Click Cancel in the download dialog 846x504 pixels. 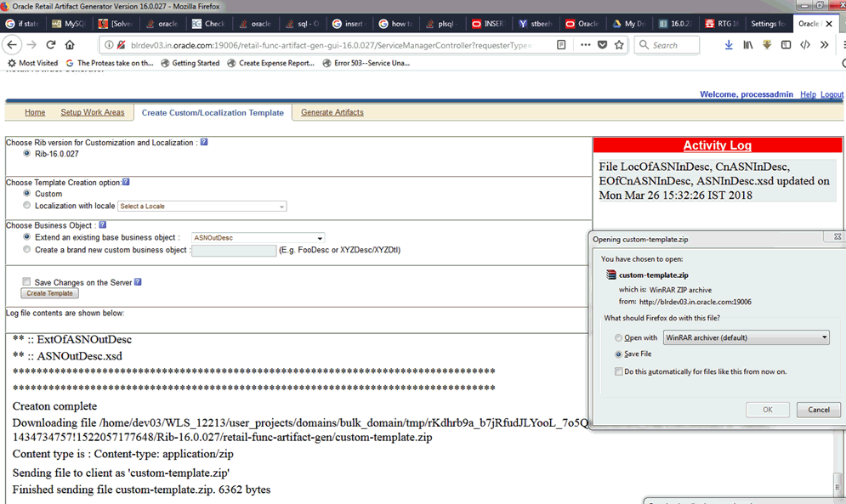(819, 410)
